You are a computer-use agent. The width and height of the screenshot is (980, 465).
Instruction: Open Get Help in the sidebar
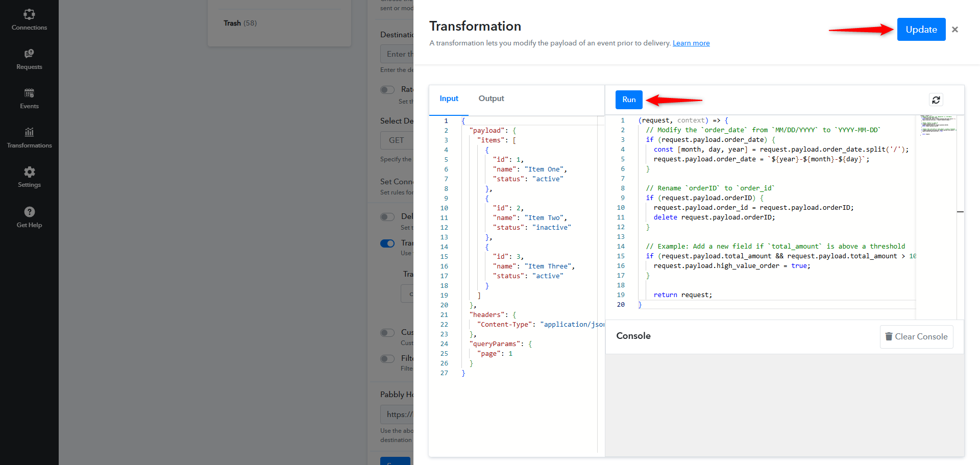click(x=29, y=217)
